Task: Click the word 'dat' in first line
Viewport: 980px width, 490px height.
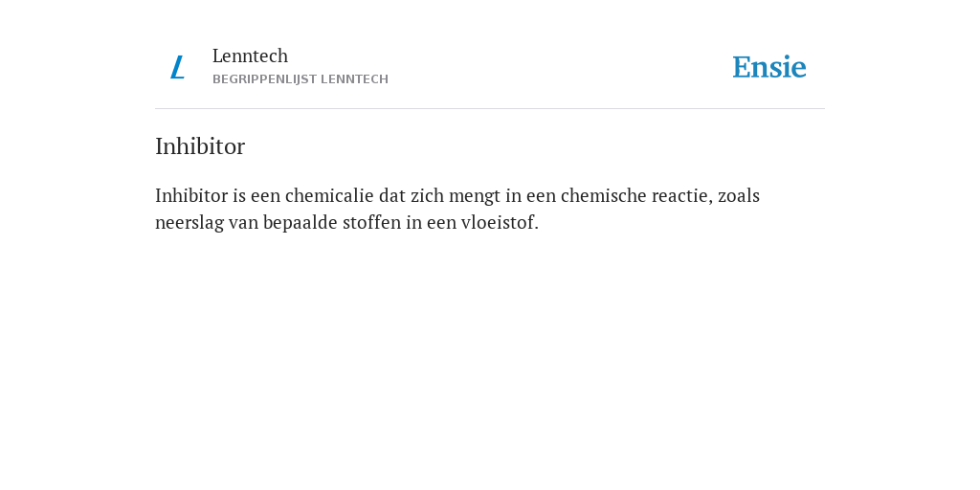Action: [391, 195]
